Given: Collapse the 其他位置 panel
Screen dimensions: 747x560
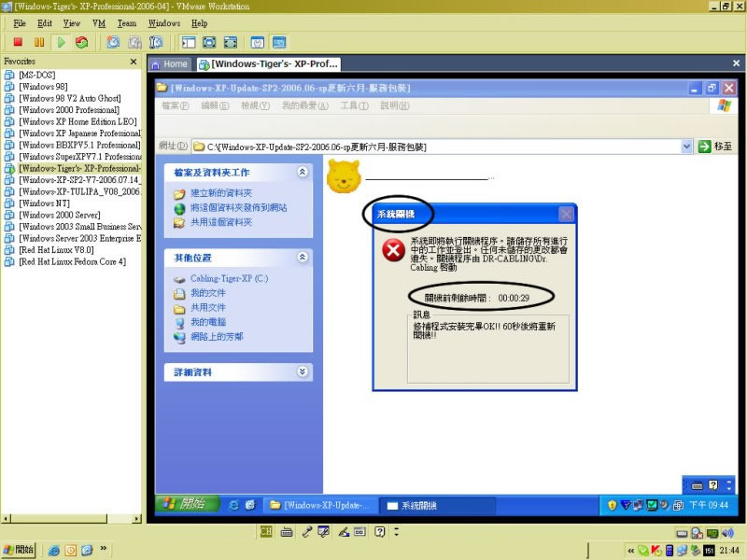Looking at the screenshot, I should (302, 258).
